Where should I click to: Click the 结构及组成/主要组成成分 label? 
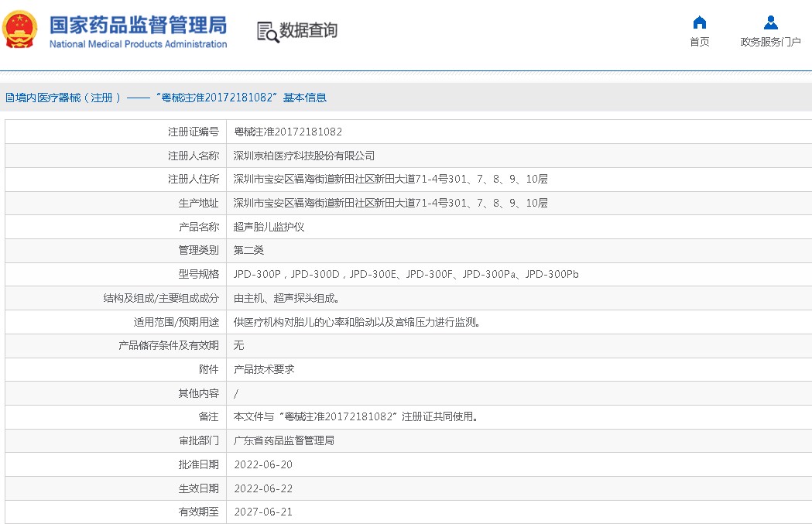coord(161,298)
